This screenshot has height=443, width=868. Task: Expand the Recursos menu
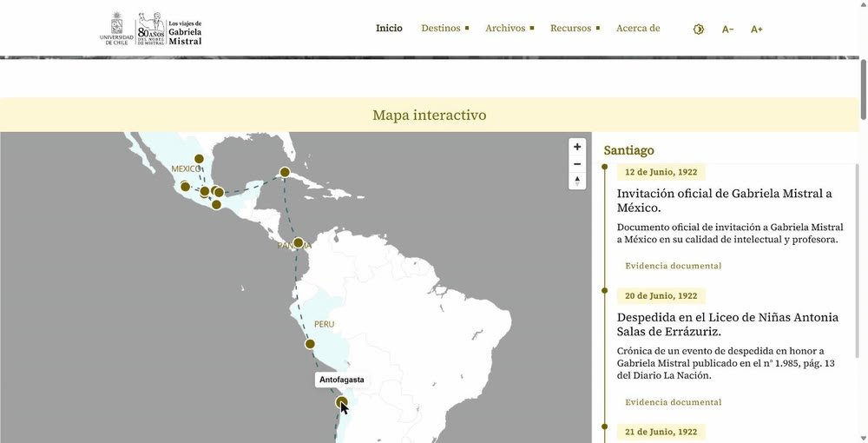tap(575, 29)
